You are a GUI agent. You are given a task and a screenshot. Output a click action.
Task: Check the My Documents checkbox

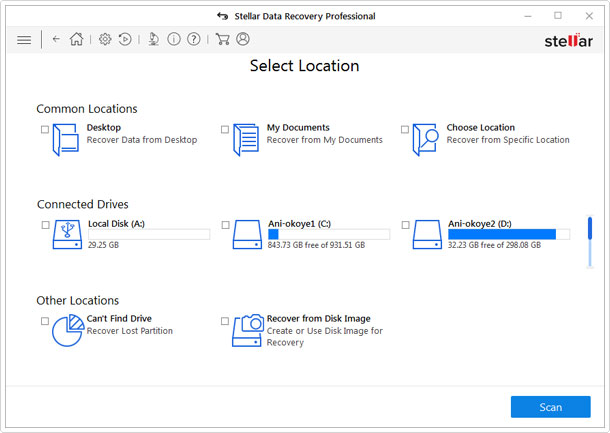click(x=225, y=129)
